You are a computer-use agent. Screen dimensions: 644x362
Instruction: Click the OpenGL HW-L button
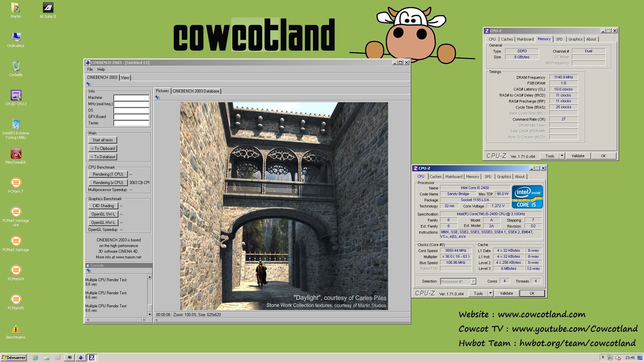[x=103, y=223]
